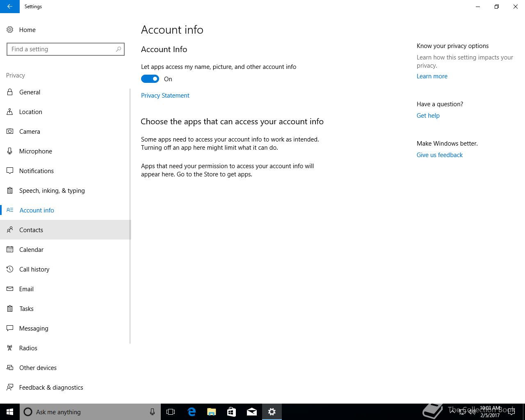Open Feedback & diagnostics page

tap(66, 387)
